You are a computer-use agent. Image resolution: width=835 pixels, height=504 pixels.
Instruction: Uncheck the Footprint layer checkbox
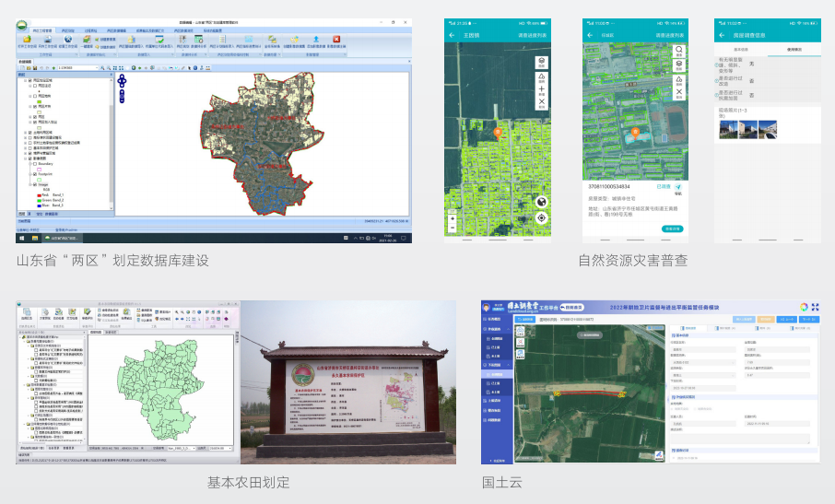click(x=33, y=173)
